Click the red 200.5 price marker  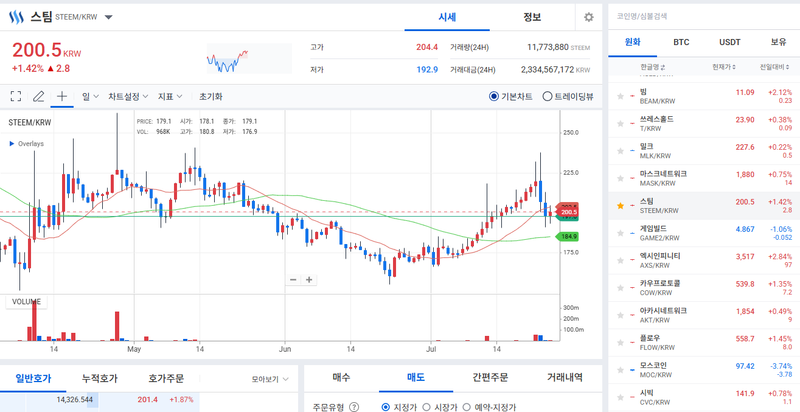click(x=568, y=212)
